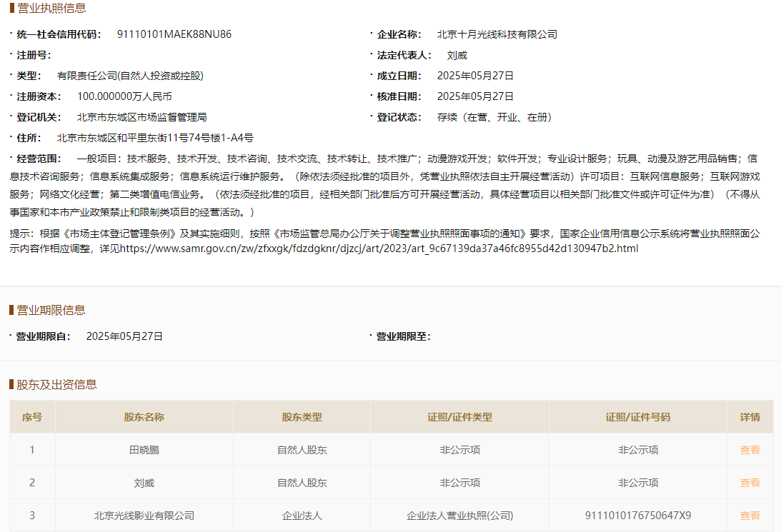Click the 统一社会信用代码 label

[59, 34]
